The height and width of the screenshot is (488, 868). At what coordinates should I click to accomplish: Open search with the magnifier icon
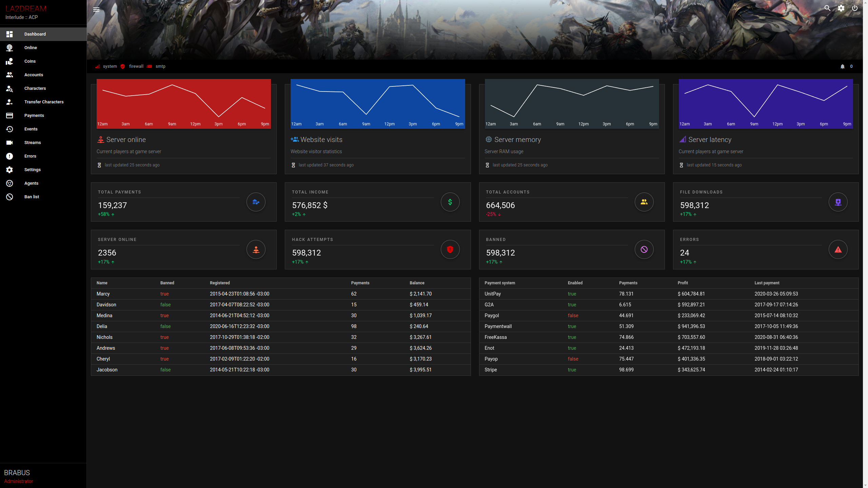click(x=827, y=8)
